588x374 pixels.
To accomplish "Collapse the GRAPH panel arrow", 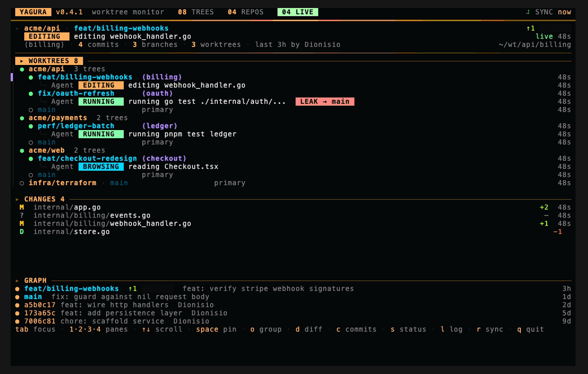I will pos(17,280).
